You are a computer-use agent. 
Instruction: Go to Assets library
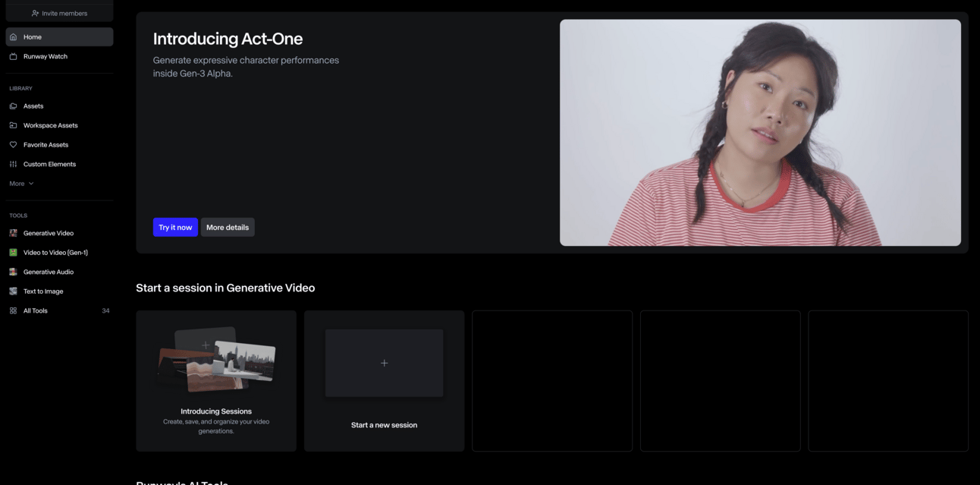click(59, 106)
